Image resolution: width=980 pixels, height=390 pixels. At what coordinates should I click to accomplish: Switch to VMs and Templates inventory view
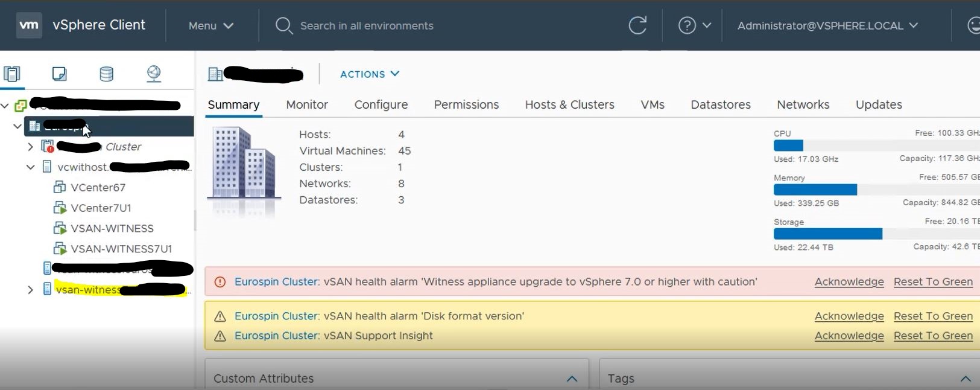tap(59, 74)
